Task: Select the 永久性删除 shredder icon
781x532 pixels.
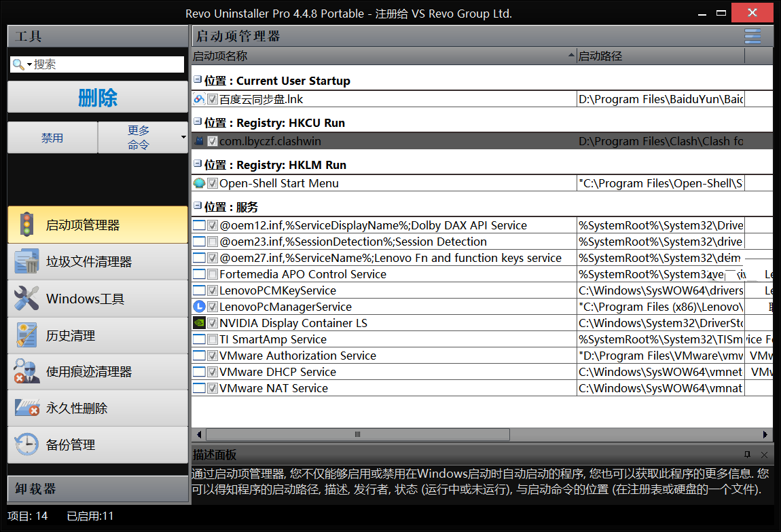Action: (26, 408)
